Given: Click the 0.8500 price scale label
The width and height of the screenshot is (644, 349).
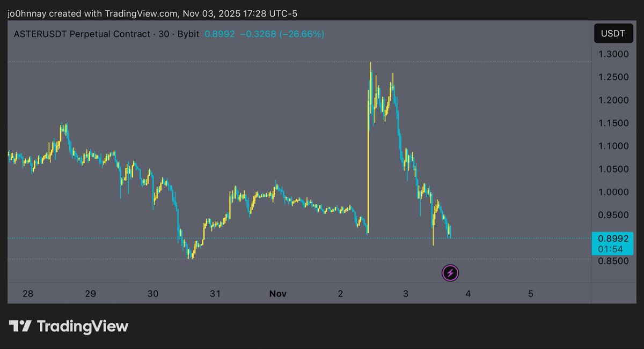Looking at the screenshot, I should [613, 261].
